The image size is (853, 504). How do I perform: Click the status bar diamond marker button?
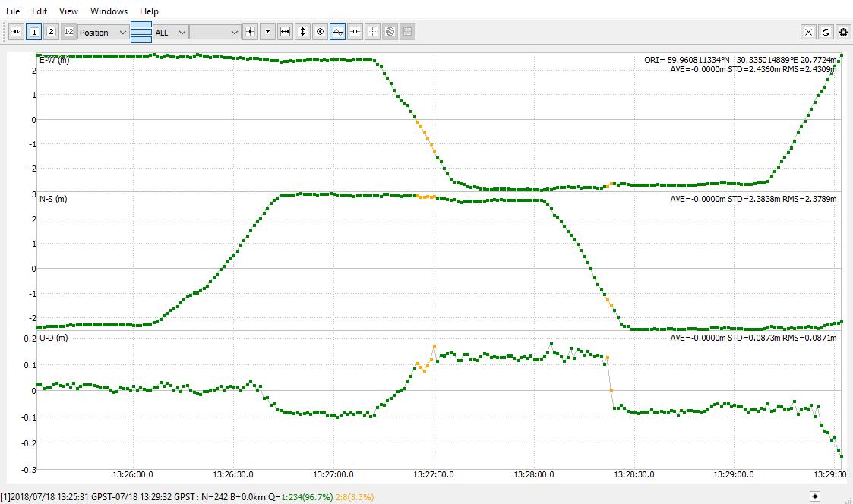coord(815,496)
